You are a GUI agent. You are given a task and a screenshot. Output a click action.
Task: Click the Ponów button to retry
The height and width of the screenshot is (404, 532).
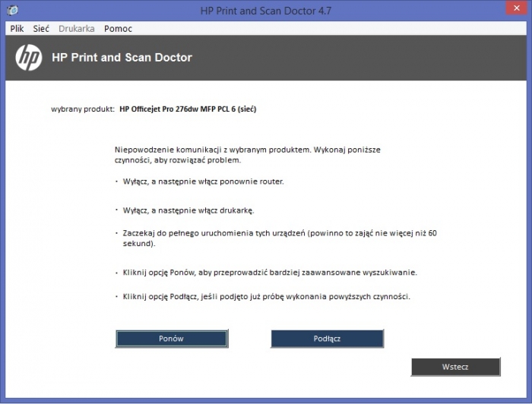[x=172, y=339]
